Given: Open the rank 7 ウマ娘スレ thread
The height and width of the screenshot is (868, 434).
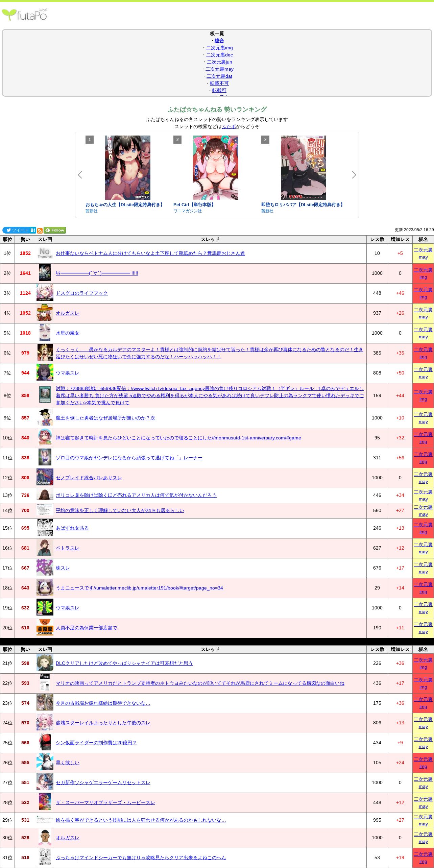Looking at the screenshot, I should 68,373.
